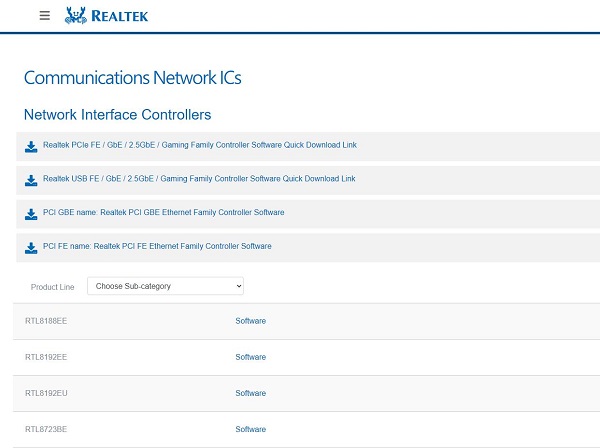This screenshot has width=600, height=448.
Task: Open PCI FE Ethernet Family Controller Software link
Action: [x=157, y=246]
